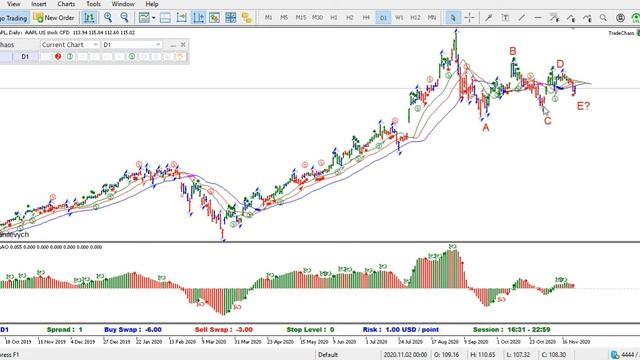Click the H: 110.65 status value
Screen dimensions: 640x360
point(483,355)
